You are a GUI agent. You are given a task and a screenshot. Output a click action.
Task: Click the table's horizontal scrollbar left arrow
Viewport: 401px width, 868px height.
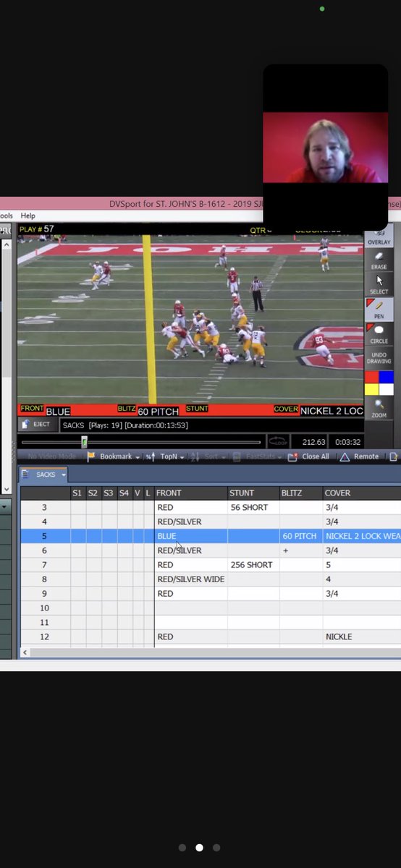[x=25, y=652]
